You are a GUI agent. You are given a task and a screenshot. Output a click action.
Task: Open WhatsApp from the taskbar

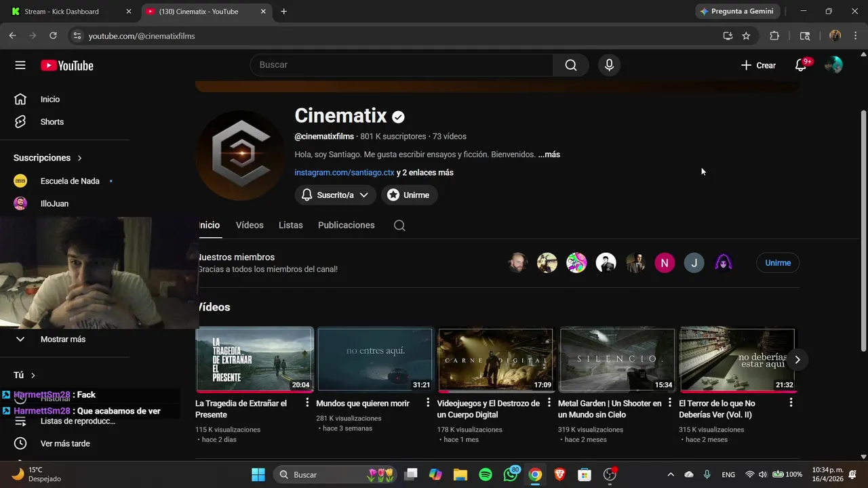point(511,474)
